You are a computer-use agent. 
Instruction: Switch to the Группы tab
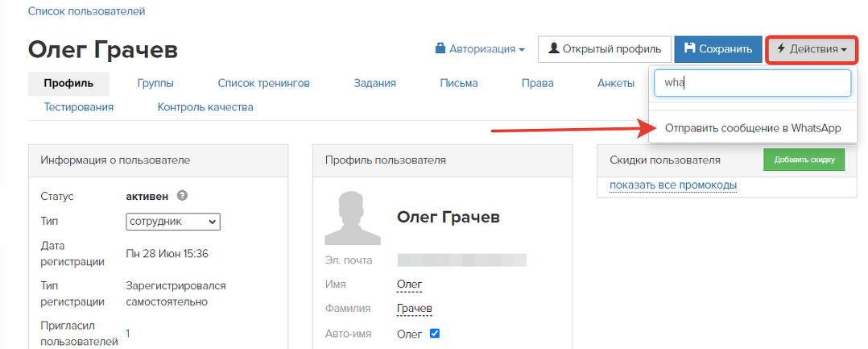point(155,83)
